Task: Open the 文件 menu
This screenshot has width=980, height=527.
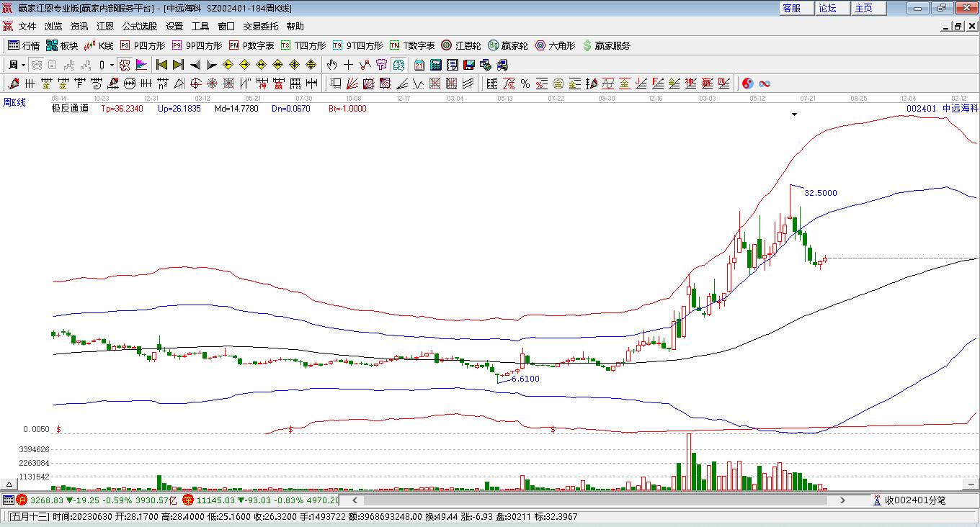Action: (27, 27)
